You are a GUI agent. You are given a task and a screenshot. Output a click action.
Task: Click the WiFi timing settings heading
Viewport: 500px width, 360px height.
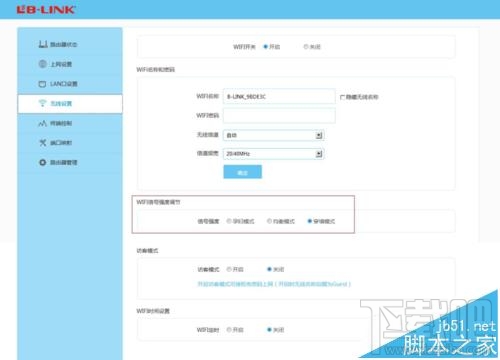click(153, 311)
